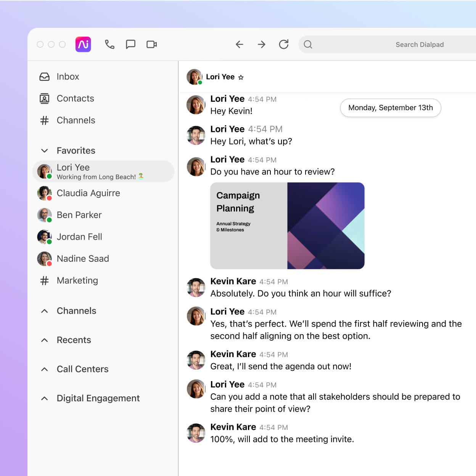Open the Campaign Planning attachment thumbnail
Image resolution: width=476 pixels, height=476 pixels.
point(287,226)
